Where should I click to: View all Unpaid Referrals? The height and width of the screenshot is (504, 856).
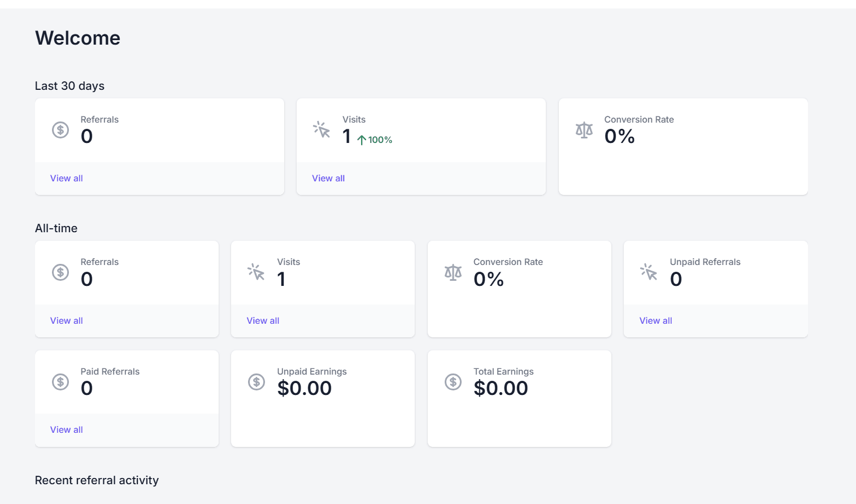[x=655, y=321]
